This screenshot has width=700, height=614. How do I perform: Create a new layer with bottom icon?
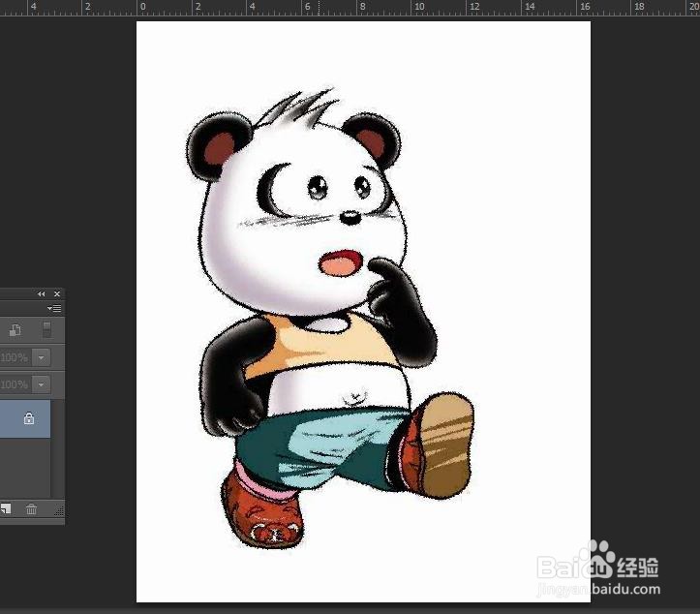[x=6, y=508]
